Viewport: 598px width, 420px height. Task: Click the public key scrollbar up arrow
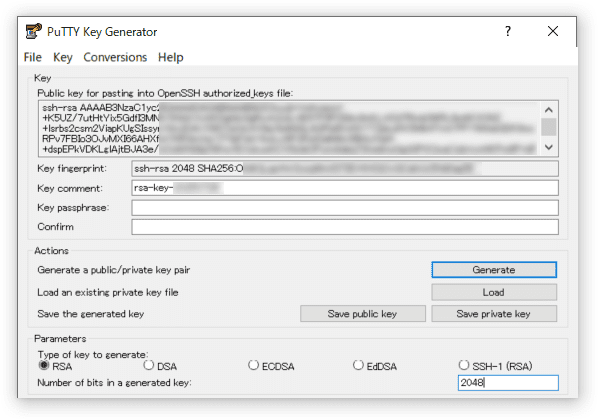(x=549, y=110)
